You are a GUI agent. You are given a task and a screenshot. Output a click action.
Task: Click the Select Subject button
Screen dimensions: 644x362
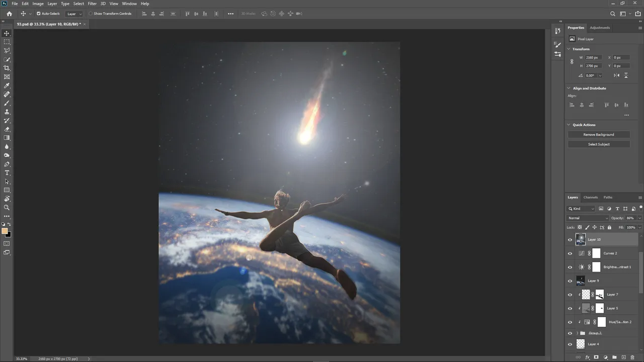[599, 144]
